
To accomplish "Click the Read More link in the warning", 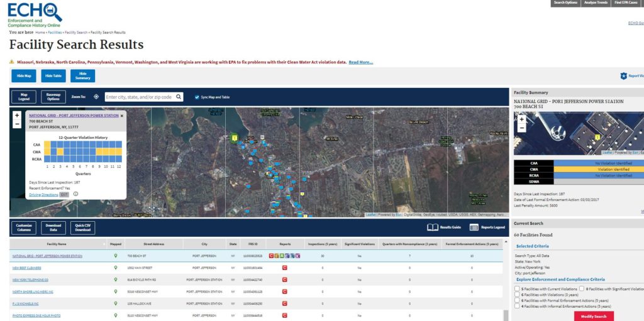I will [x=360, y=62].
